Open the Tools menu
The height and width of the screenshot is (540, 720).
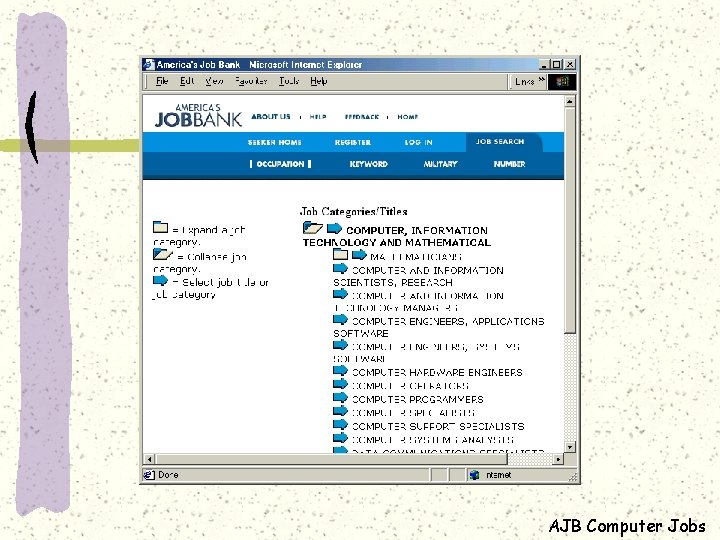[289, 81]
